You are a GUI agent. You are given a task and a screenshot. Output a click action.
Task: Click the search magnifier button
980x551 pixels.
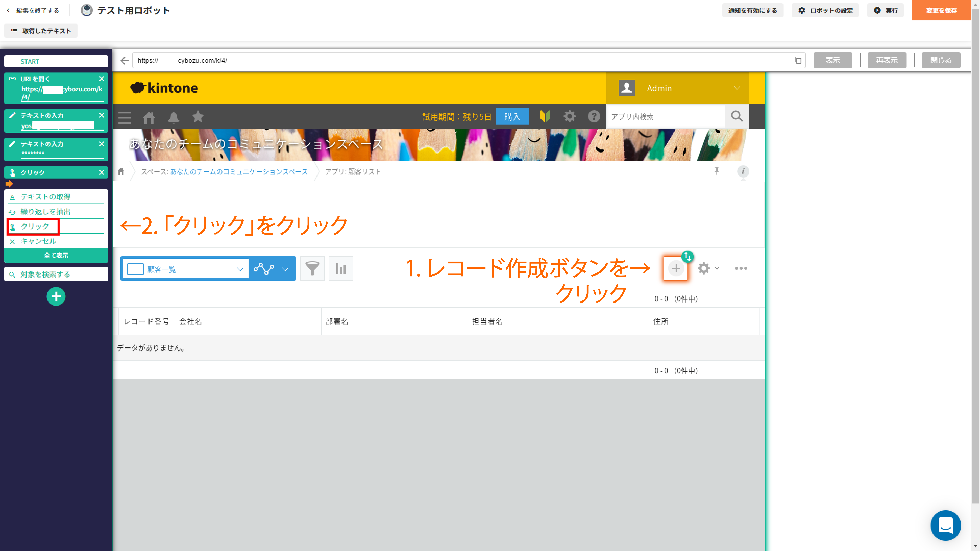tap(737, 116)
